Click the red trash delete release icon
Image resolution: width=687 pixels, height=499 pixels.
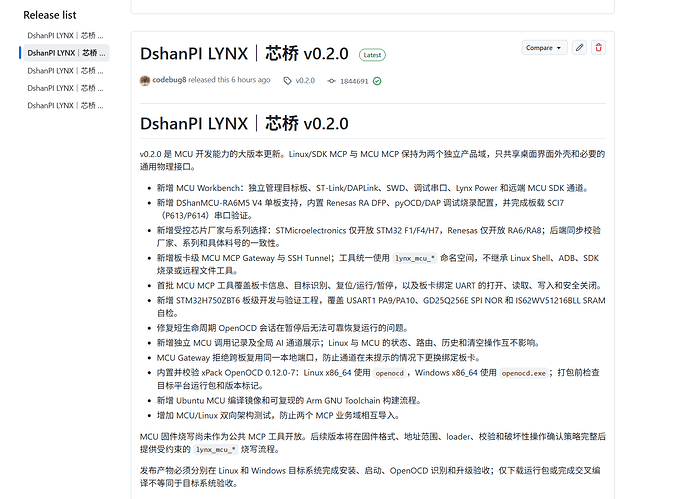pos(598,48)
